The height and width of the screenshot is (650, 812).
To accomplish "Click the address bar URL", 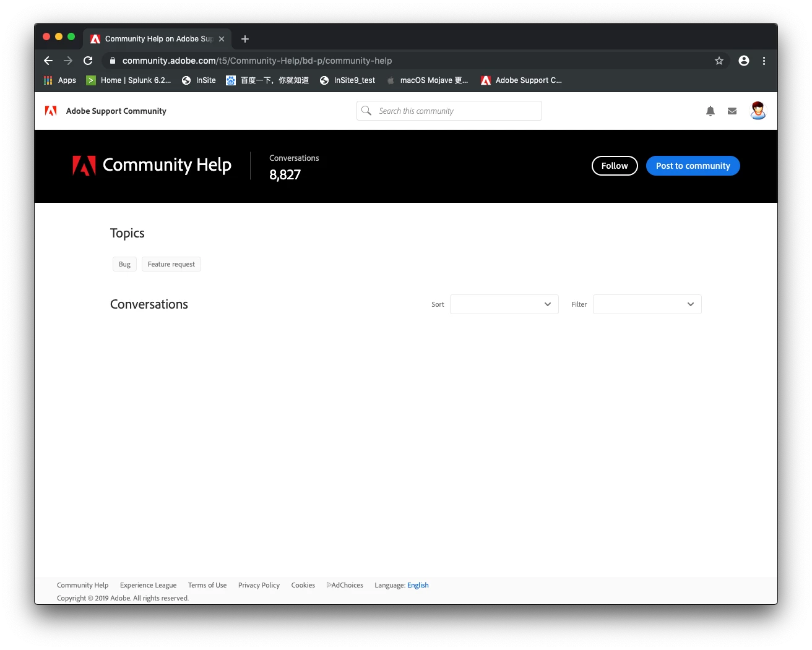I will pos(257,61).
